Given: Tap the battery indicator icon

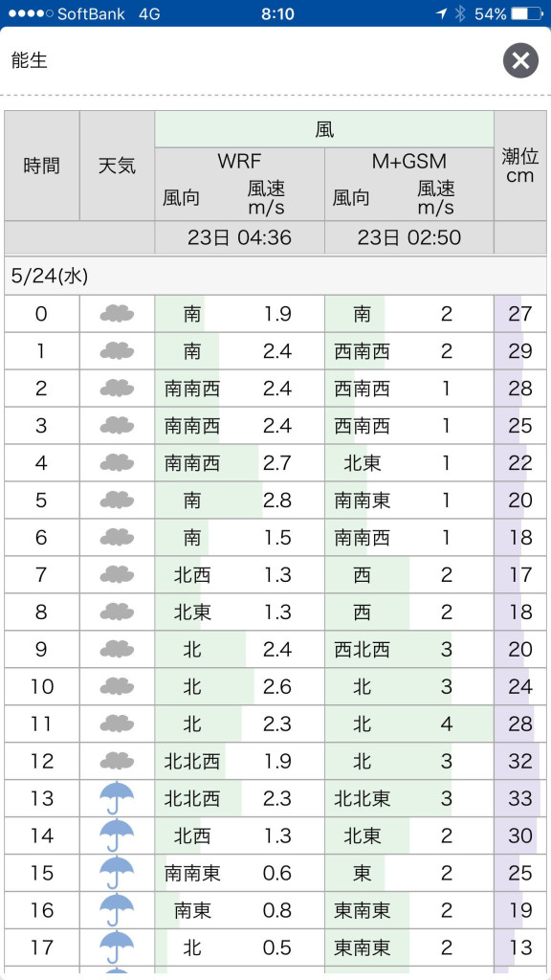Looking at the screenshot, I should point(527,13).
